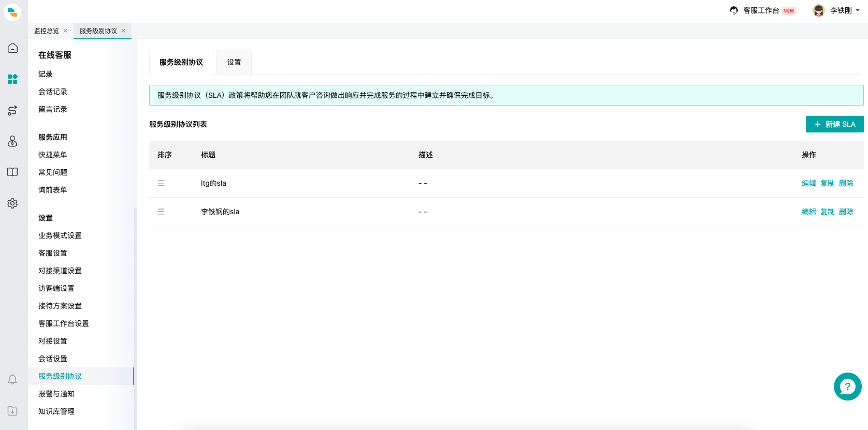Click drag handle for ltg的sla row

coord(161,183)
